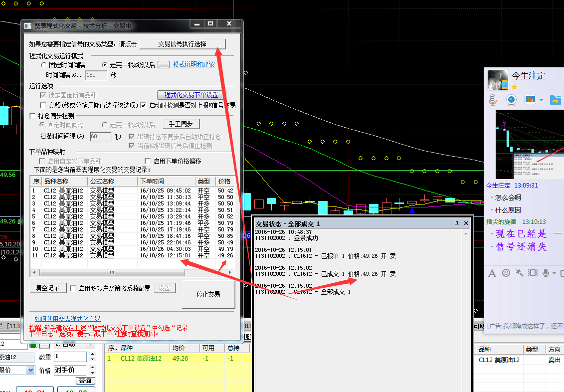Decrease the 数量 quantity with the down arrow
The width and height of the screenshot is (564, 392).
(x=92, y=359)
